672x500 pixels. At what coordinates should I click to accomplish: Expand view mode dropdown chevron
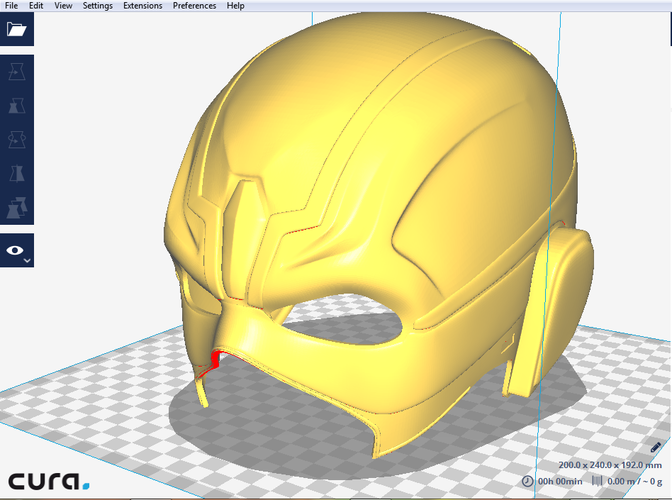click(x=27, y=260)
